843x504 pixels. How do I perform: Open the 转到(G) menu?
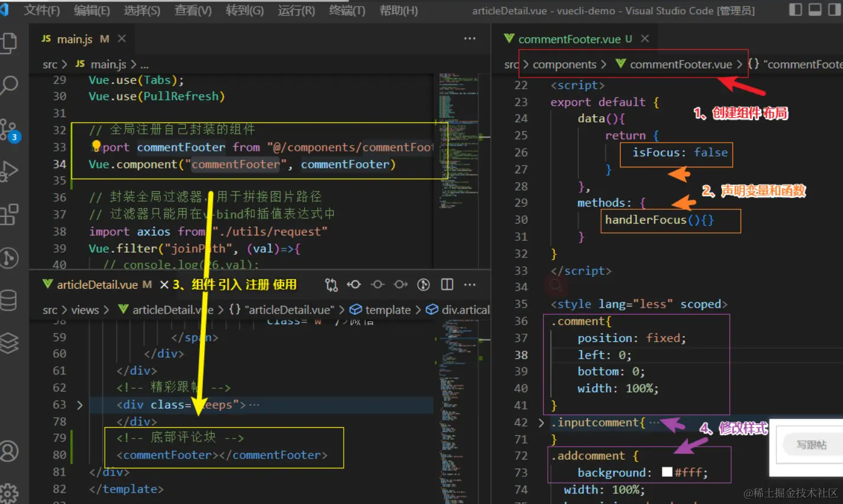click(x=244, y=11)
